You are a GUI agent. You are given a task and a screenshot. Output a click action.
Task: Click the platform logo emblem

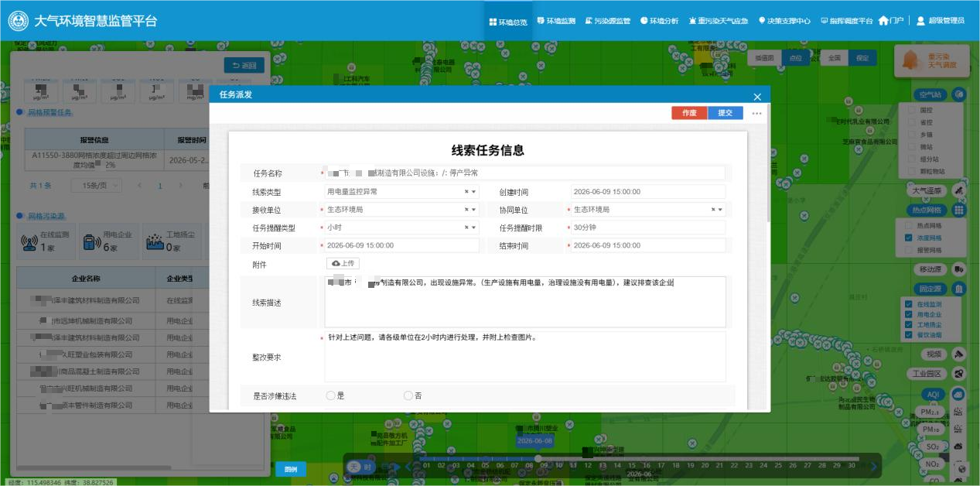18,20
